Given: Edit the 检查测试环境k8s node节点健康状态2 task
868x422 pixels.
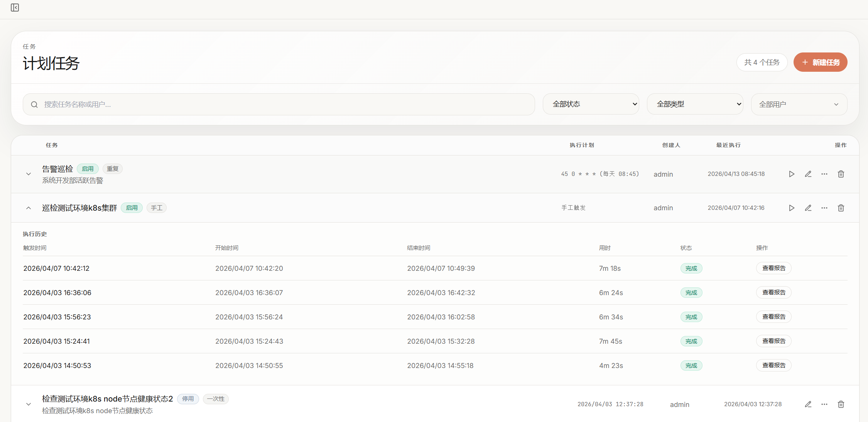Looking at the screenshot, I should point(808,404).
